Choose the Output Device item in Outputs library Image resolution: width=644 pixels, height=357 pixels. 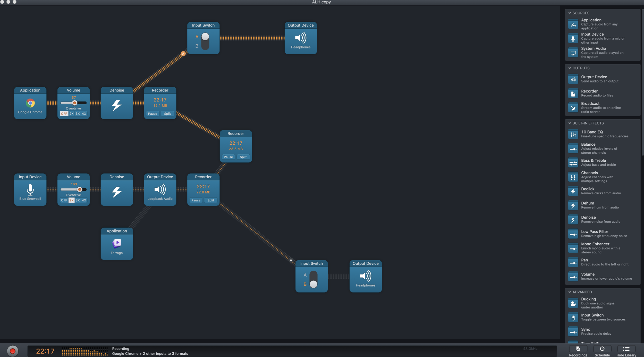point(603,79)
